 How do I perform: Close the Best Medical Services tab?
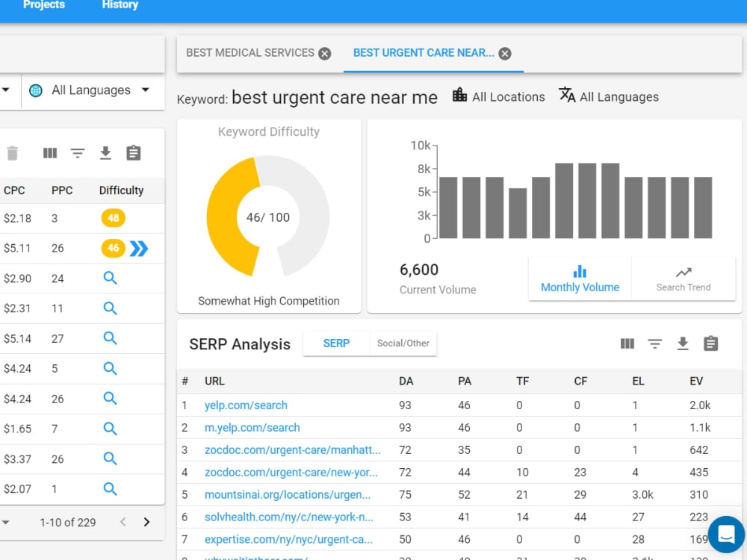(325, 54)
